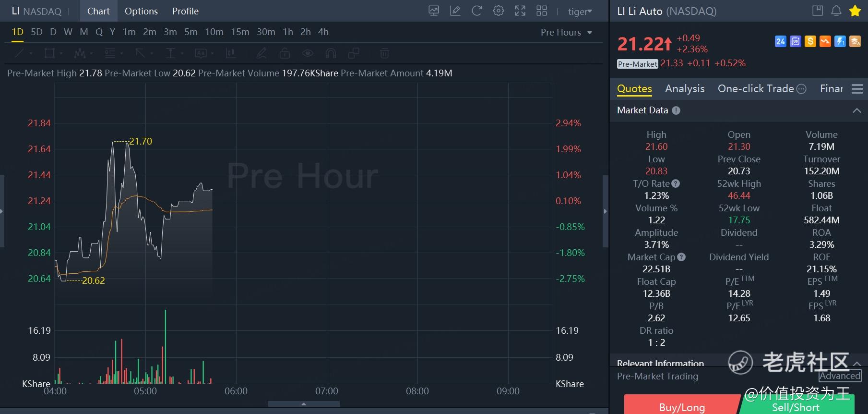
Task: Open the chart indicator monitor icon
Action: point(434,11)
